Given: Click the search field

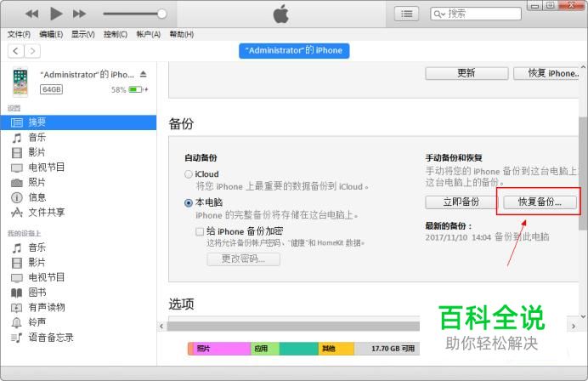Looking at the screenshot, I should click(x=476, y=14).
